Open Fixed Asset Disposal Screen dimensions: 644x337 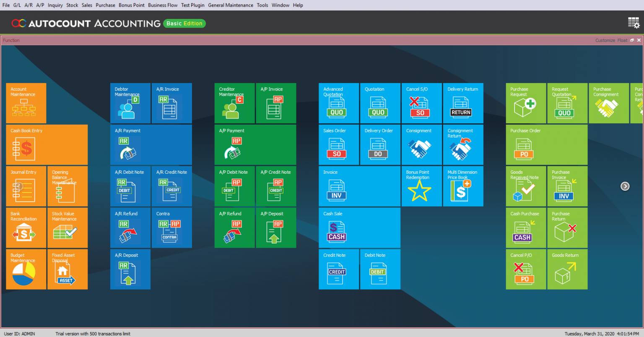[67, 269]
